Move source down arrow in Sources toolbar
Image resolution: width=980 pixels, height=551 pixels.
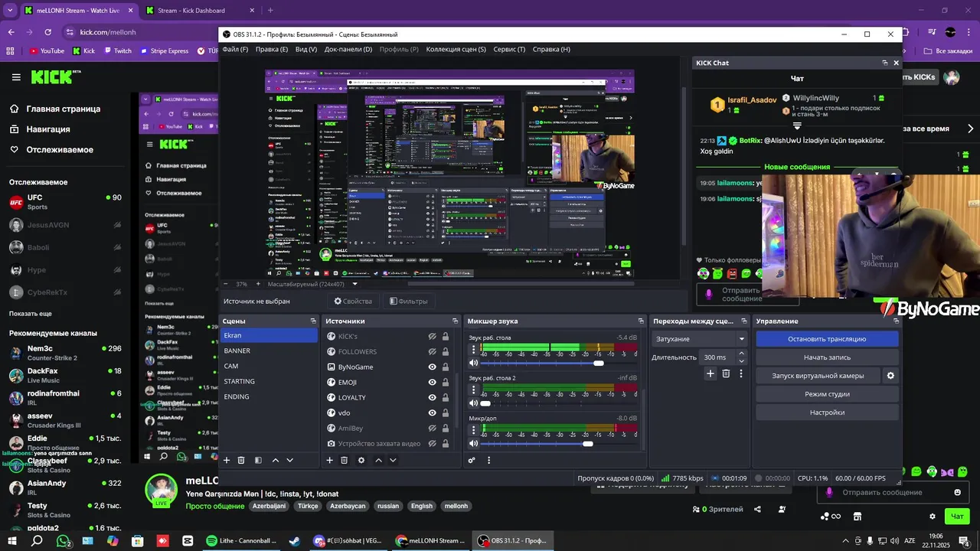(393, 460)
